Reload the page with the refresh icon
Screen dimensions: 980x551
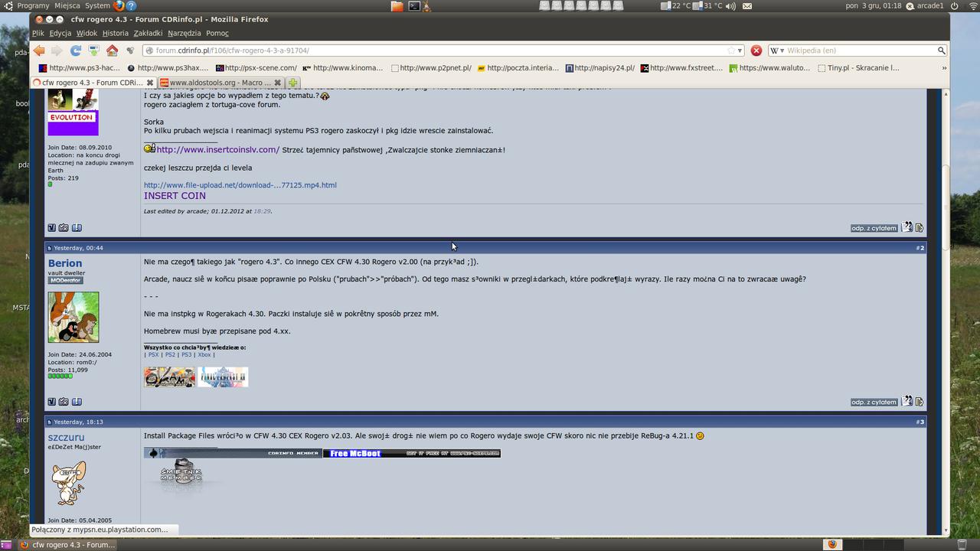point(75,51)
